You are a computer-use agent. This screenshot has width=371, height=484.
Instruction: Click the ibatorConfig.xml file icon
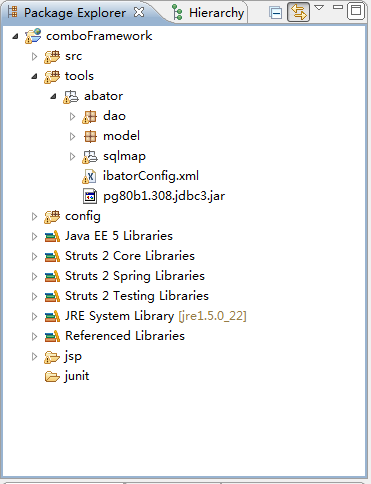(89, 177)
